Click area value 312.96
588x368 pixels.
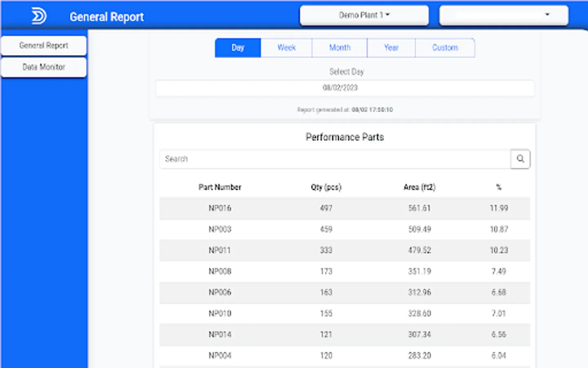(419, 292)
